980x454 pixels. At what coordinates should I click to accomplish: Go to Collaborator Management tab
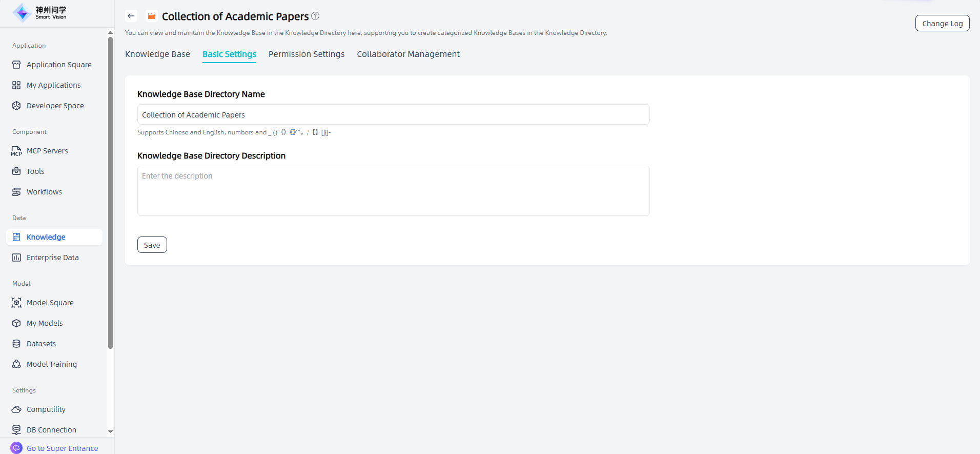click(408, 54)
